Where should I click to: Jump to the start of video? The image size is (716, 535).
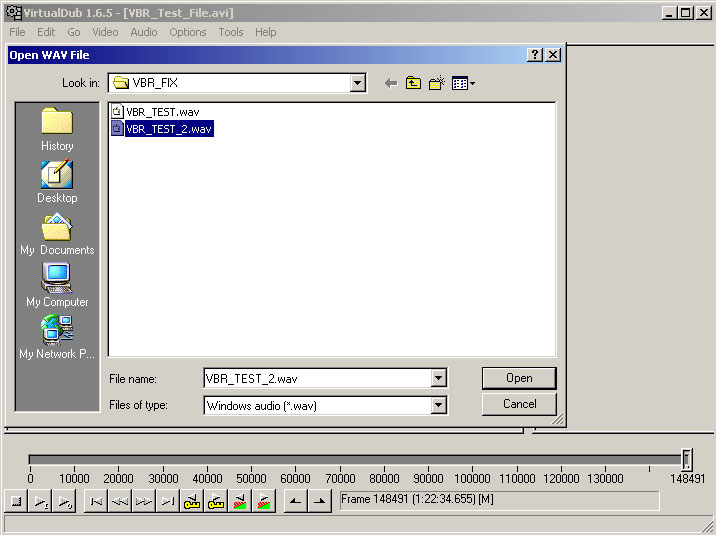click(x=96, y=501)
